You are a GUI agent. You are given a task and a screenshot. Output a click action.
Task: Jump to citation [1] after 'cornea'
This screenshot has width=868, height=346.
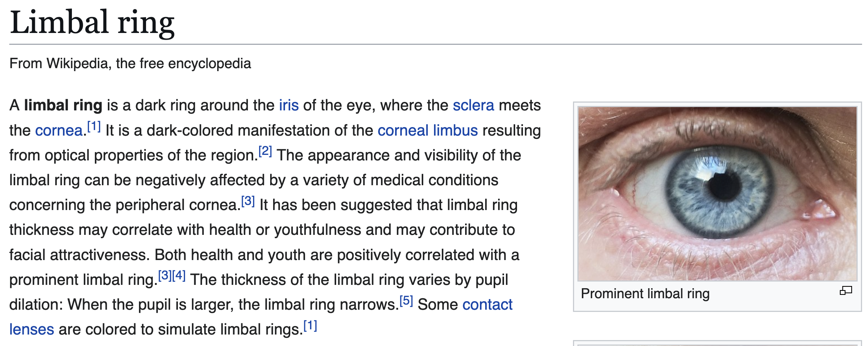click(x=94, y=126)
